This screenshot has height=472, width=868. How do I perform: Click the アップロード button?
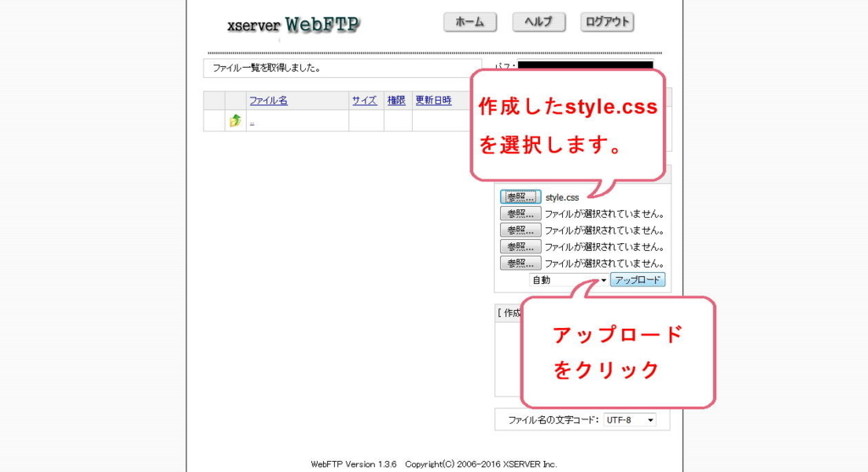(637, 280)
